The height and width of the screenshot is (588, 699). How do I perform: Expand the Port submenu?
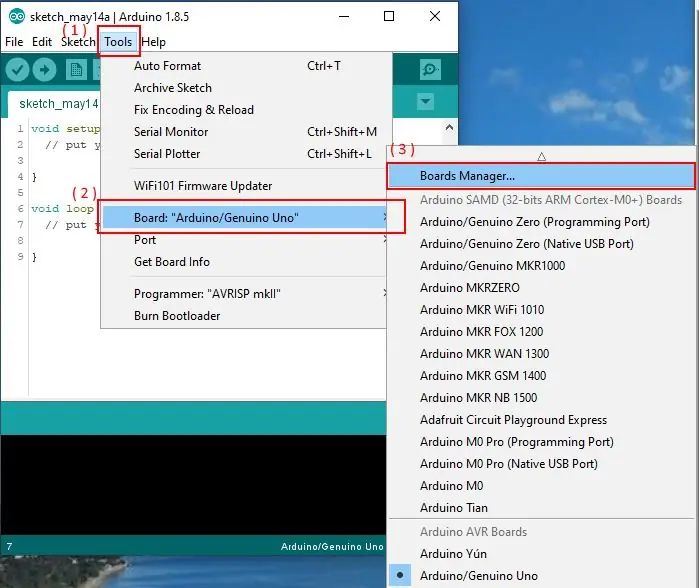(x=244, y=240)
